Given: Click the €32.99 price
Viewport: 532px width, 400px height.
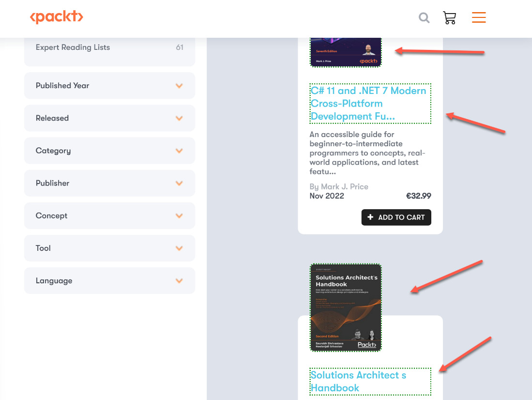Looking at the screenshot, I should (x=419, y=196).
